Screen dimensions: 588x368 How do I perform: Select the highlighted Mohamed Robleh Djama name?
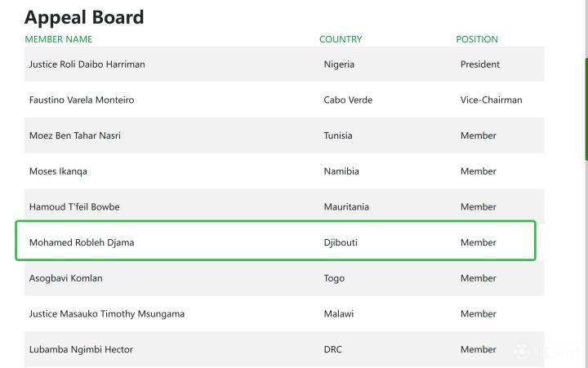pos(82,242)
